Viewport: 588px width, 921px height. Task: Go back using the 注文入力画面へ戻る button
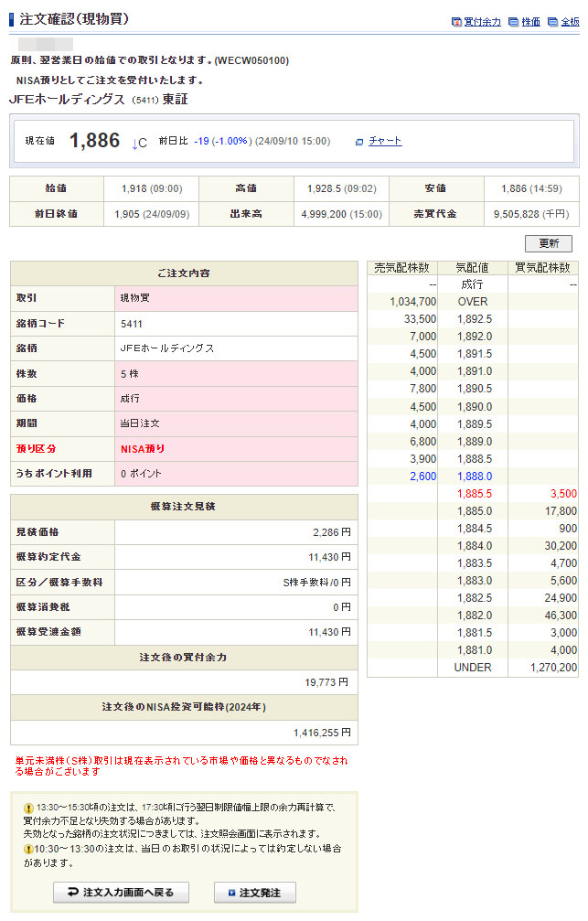(x=121, y=893)
